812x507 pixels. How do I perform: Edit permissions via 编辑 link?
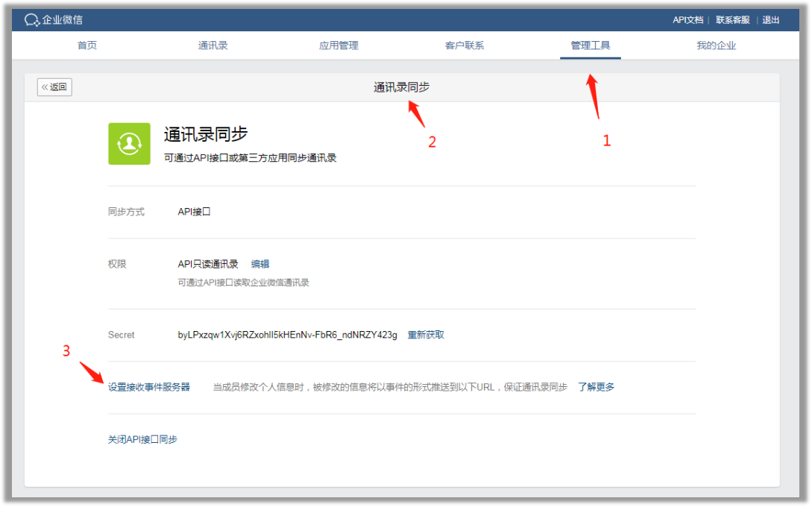pyautogui.click(x=260, y=264)
